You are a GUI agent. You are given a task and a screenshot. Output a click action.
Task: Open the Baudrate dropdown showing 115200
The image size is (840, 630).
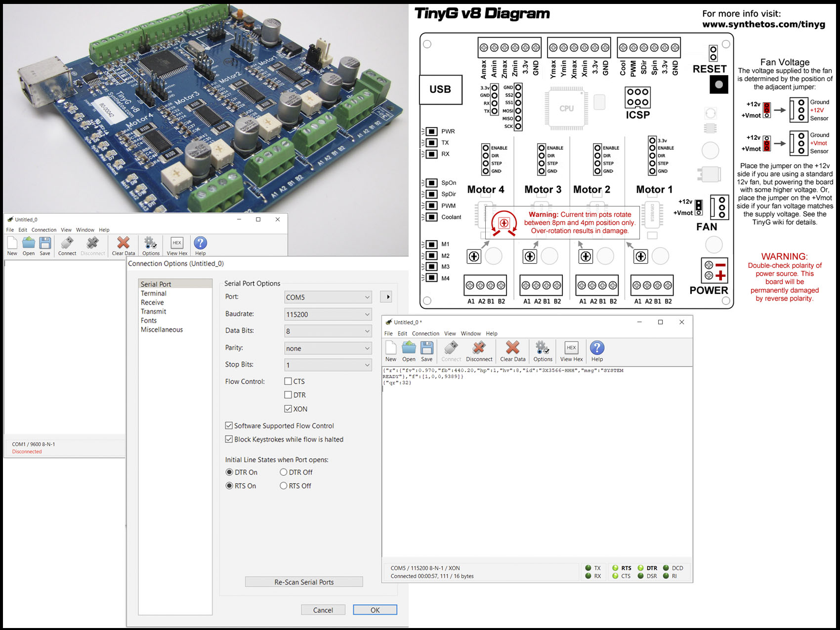[328, 314]
